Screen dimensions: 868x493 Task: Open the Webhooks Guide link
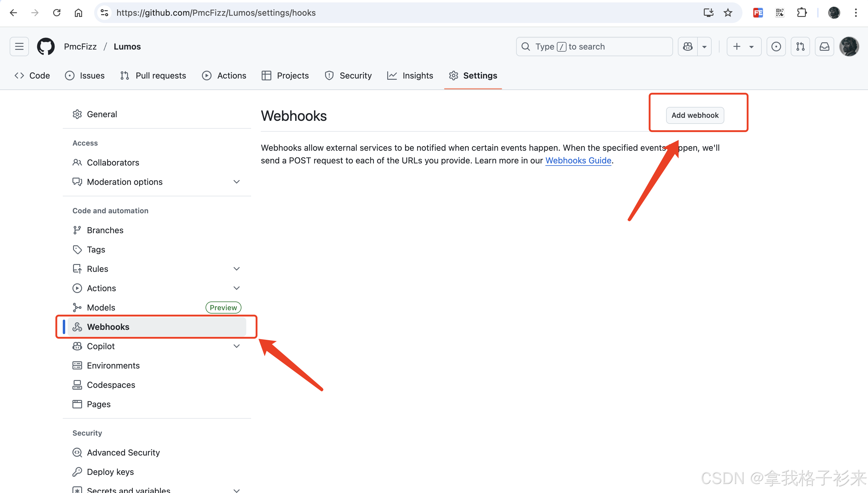pyautogui.click(x=578, y=160)
